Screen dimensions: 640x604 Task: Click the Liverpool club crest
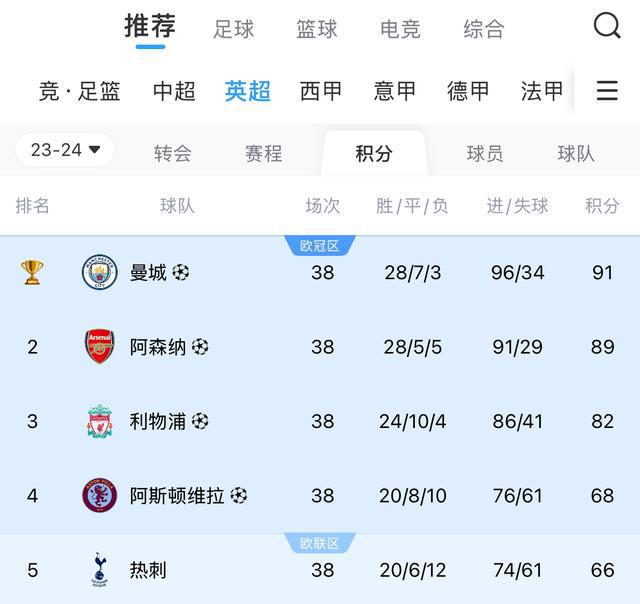click(99, 421)
